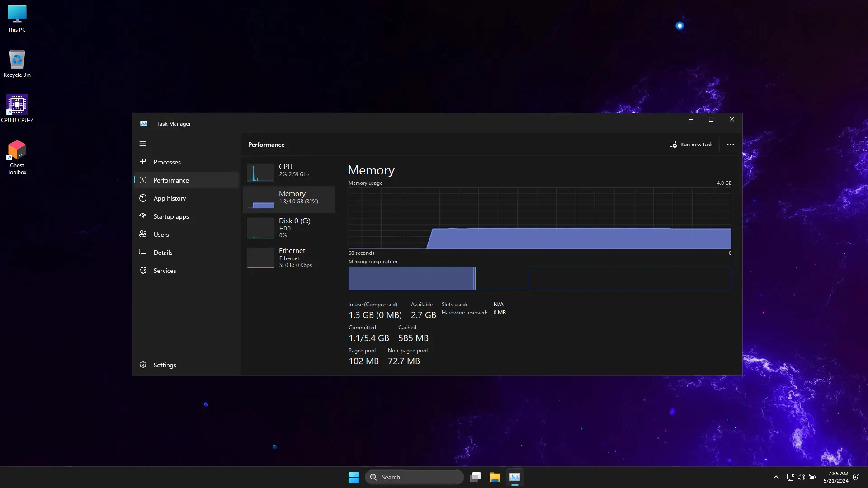Viewport: 868px width, 488px height.
Task: Collapse the sidebar with the hamburger menu
Action: 143,144
